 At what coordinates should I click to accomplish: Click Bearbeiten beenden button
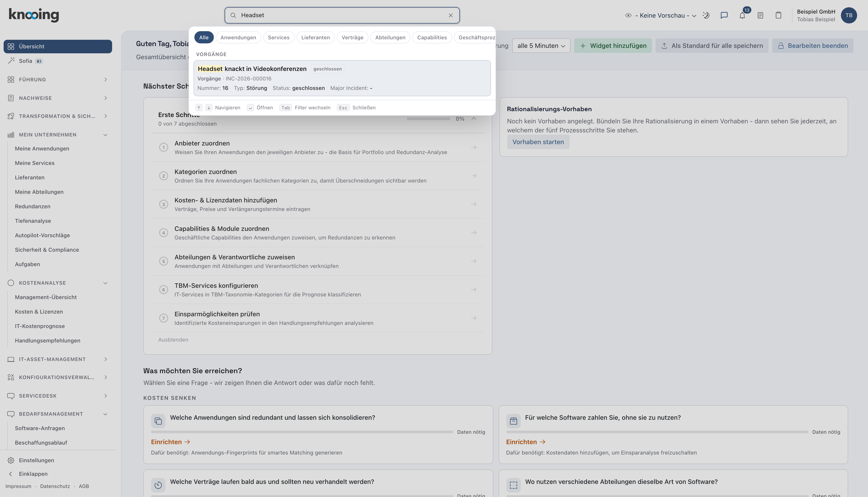(x=813, y=46)
